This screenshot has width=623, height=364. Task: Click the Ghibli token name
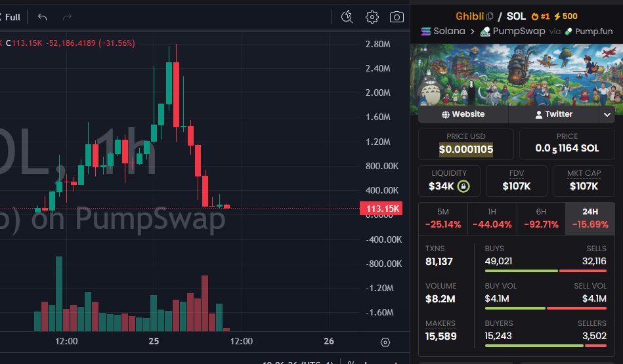click(x=469, y=16)
